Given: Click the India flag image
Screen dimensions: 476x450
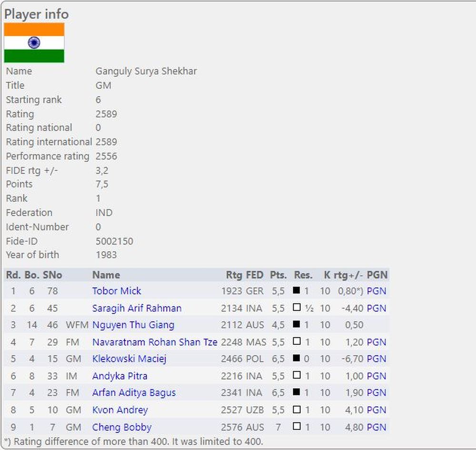Looking at the screenshot, I should (x=34, y=43).
